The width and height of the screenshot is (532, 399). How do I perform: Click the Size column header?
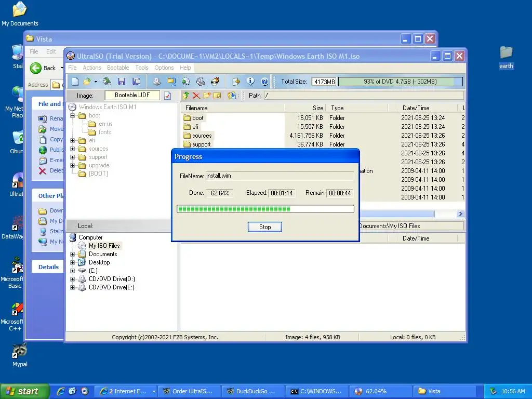[x=305, y=108]
